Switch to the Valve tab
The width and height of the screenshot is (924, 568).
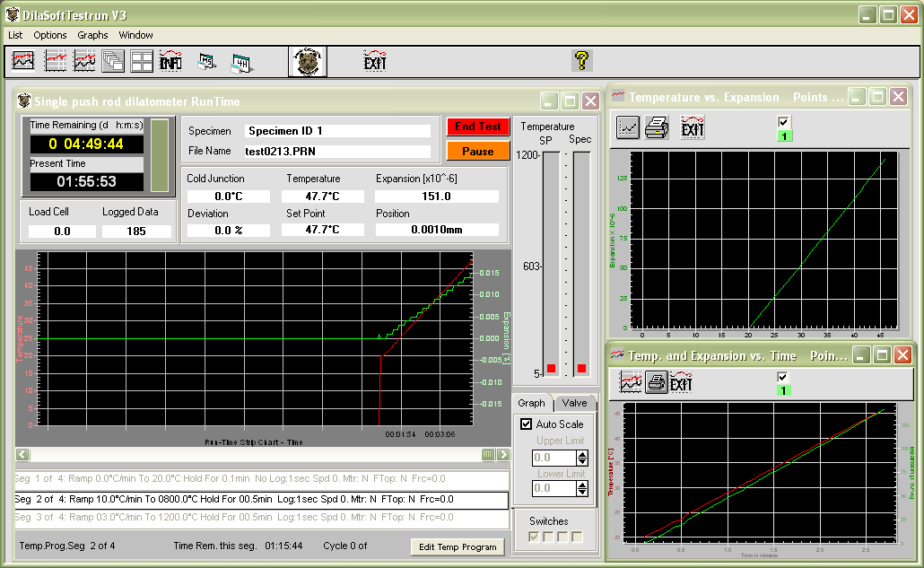tap(575, 403)
